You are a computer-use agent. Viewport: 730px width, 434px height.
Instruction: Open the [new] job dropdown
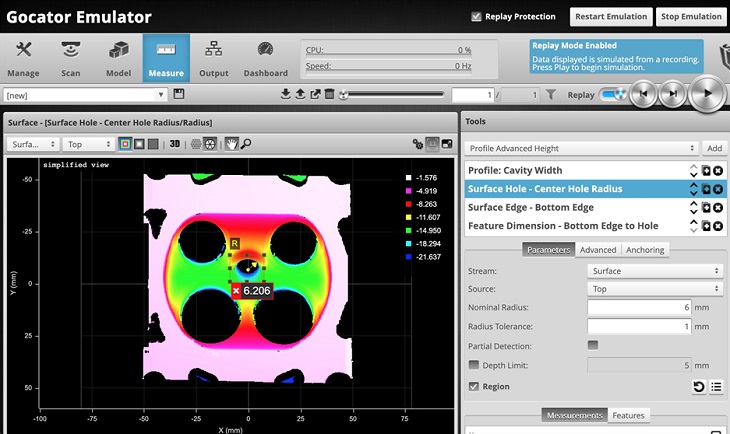pyautogui.click(x=85, y=95)
